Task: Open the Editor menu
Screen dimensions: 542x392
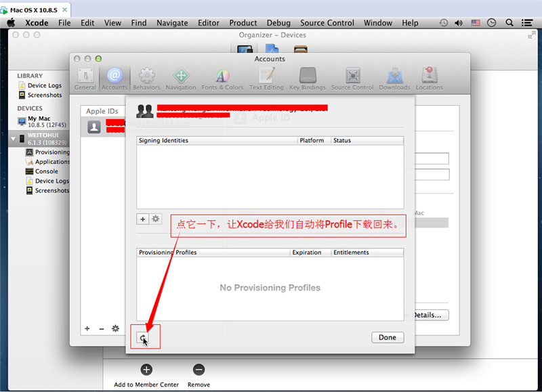Action: click(209, 23)
